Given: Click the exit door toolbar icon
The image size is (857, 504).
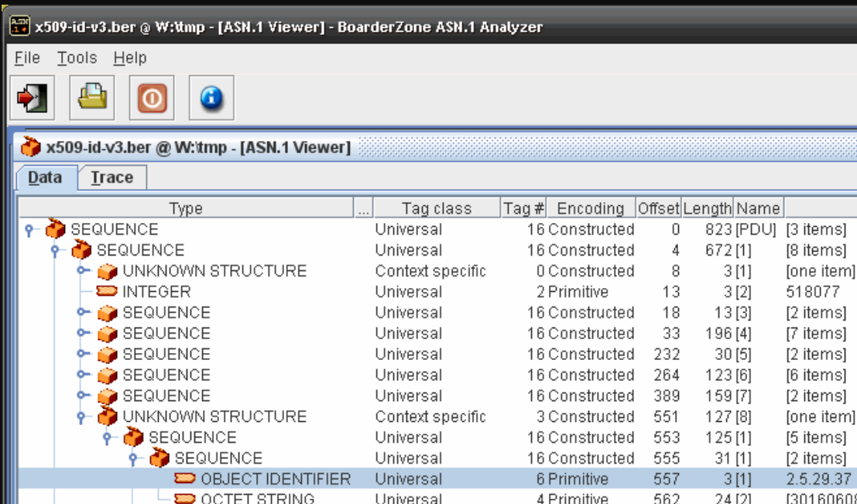Looking at the screenshot, I should [x=32, y=98].
